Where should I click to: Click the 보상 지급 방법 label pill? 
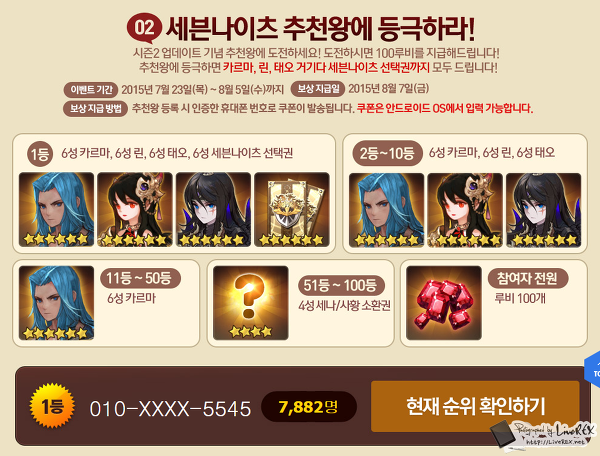coord(95,109)
